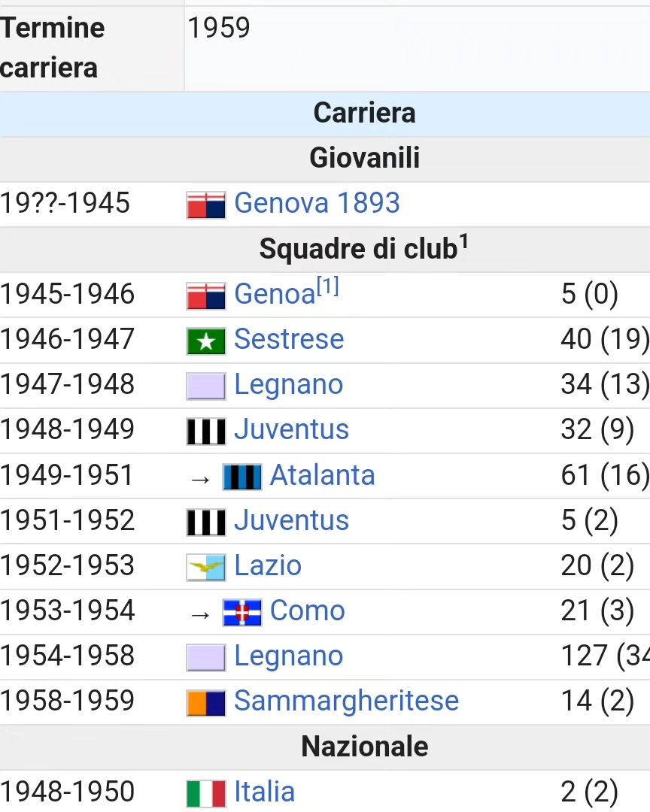Open the Italia national team link
Viewport: 650px width, 812px height.
pos(264,792)
